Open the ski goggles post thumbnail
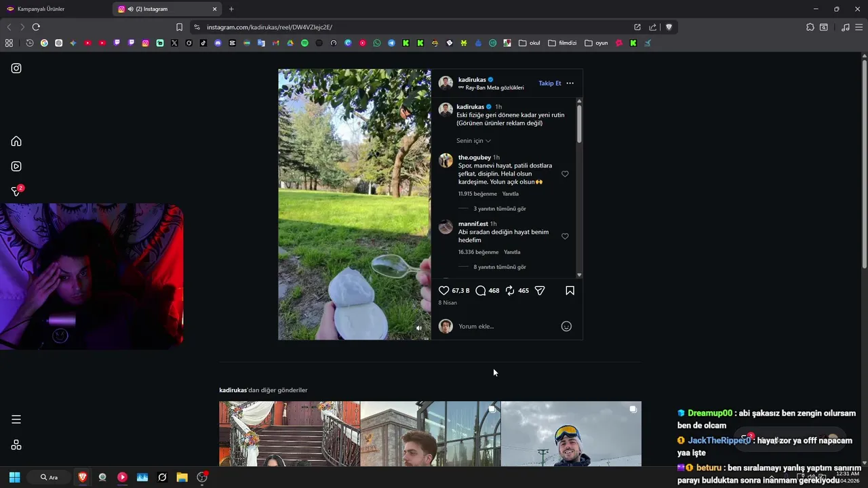 [571, 434]
